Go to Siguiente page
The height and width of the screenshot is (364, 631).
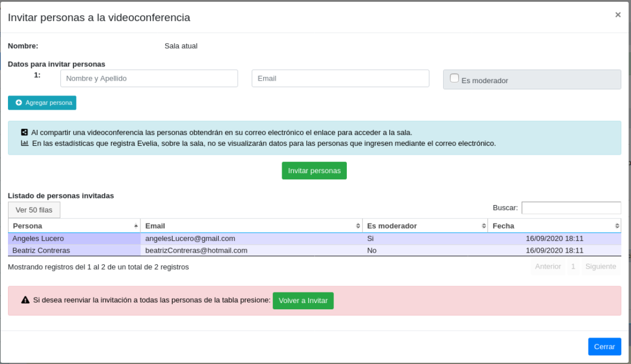pos(600,266)
